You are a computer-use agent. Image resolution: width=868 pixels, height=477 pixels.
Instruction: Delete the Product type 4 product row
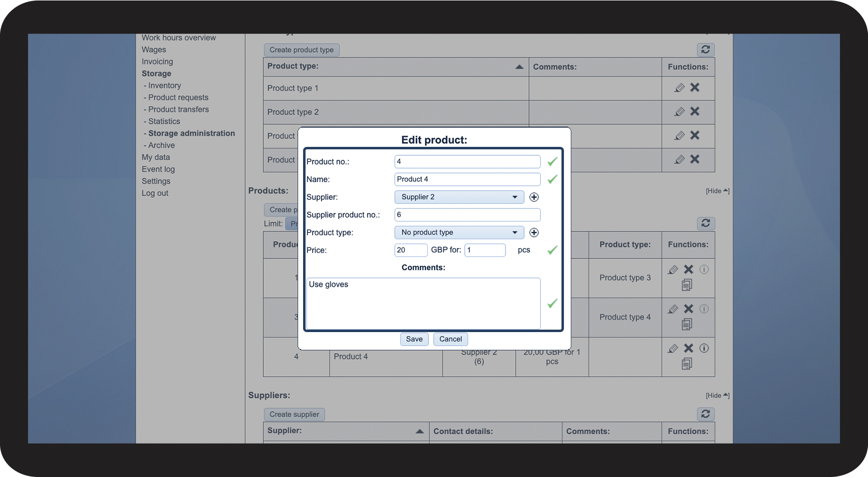point(689,309)
